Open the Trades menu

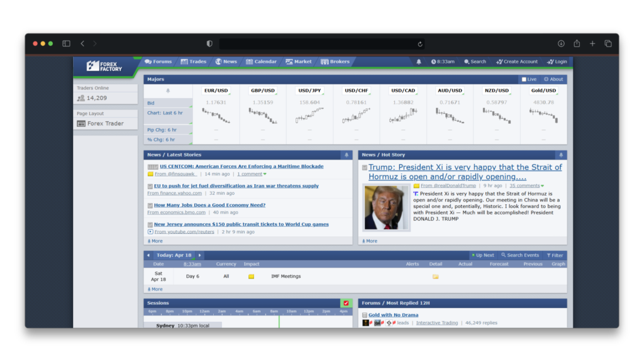click(194, 62)
